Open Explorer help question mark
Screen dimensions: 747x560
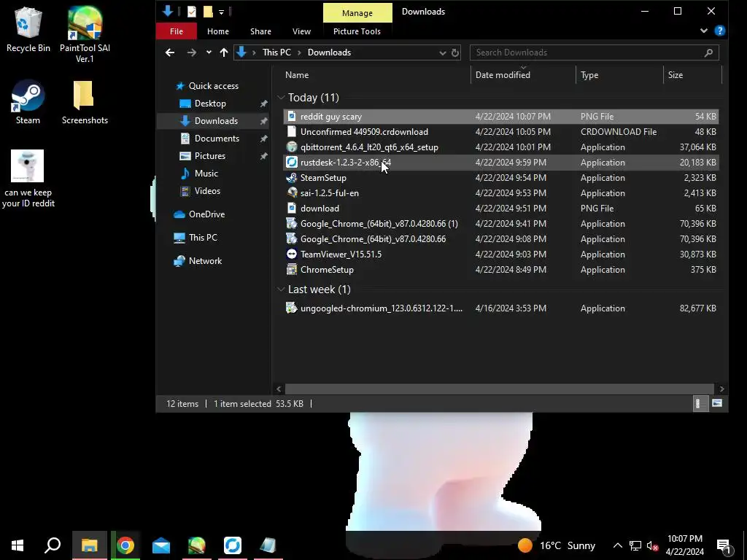719,31
